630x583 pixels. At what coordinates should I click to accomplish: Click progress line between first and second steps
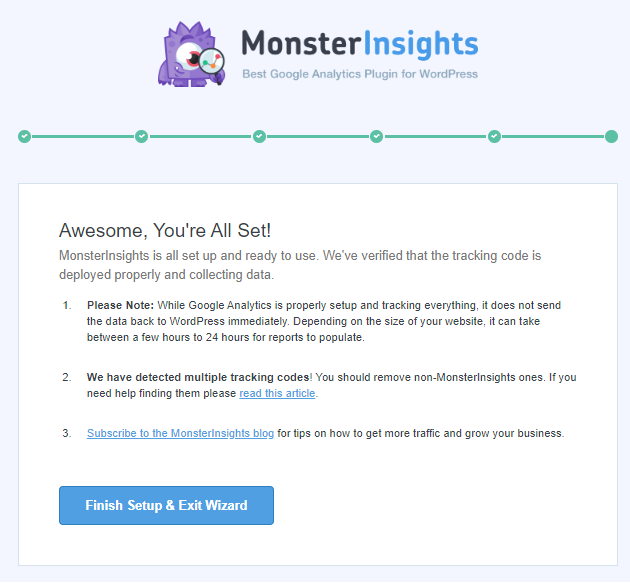[x=83, y=137]
